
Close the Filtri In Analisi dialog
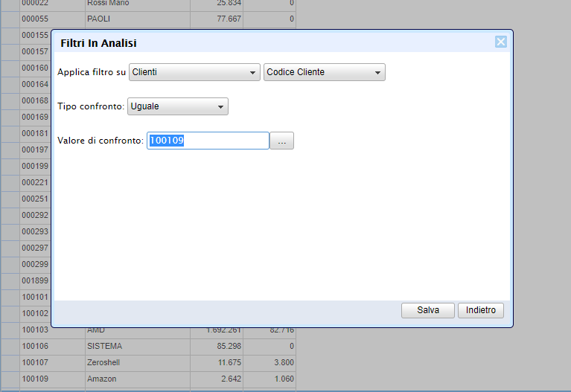pos(501,42)
